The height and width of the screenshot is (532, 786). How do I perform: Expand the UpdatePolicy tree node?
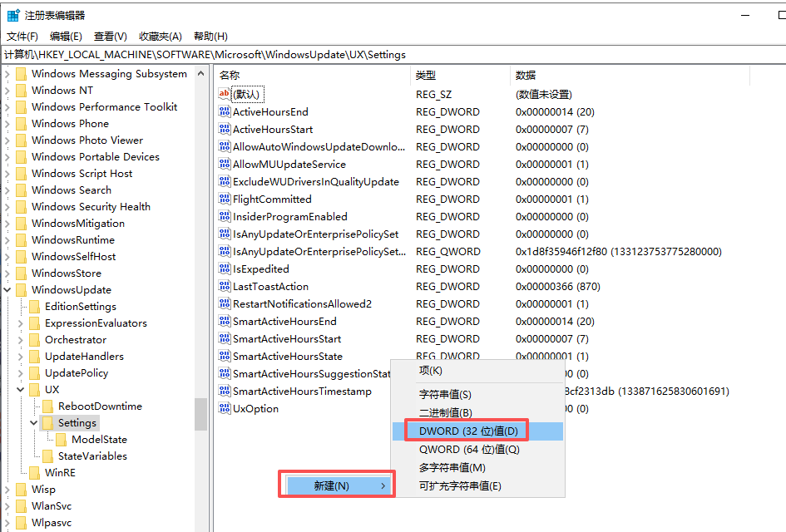point(21,372)
